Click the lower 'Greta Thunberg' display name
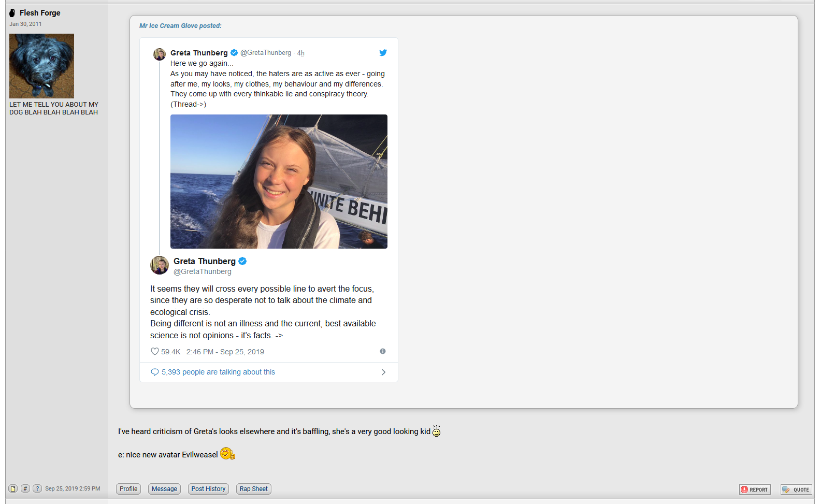 205,261
